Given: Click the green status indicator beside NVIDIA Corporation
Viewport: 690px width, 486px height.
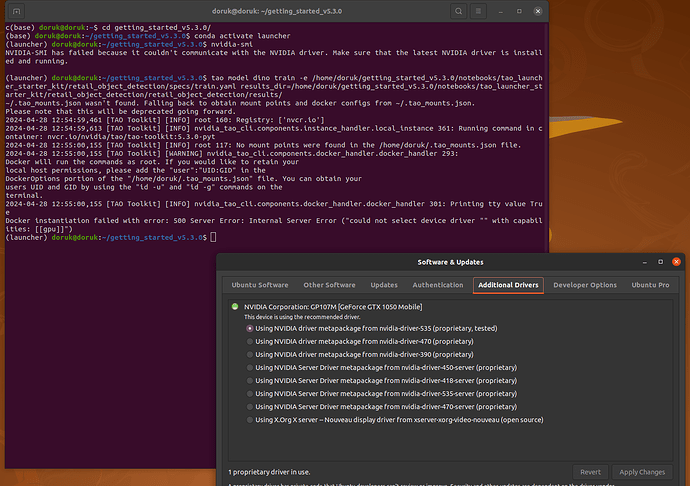Looking at the screenshot, I should point(235,306).
